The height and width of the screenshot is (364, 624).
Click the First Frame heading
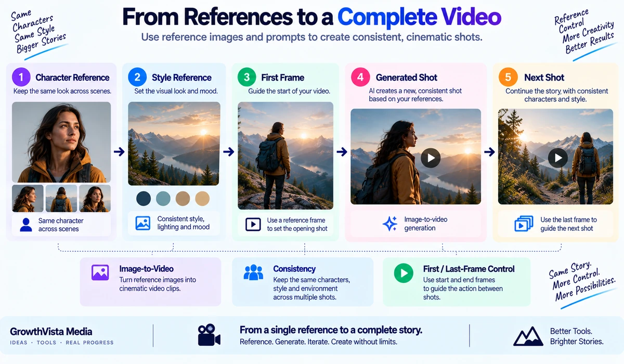(283, 77)
